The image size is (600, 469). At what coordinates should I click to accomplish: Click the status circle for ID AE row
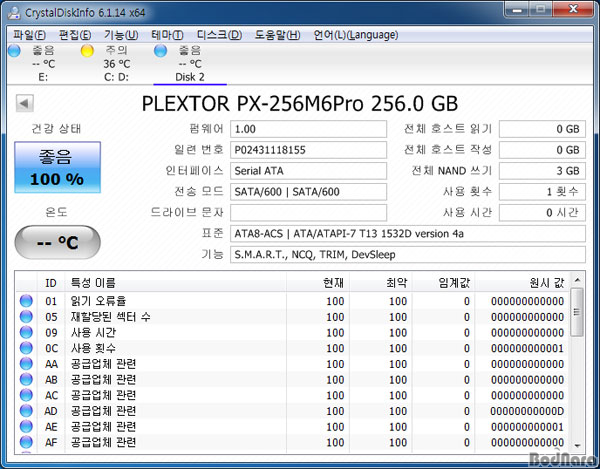coord(26,427)
